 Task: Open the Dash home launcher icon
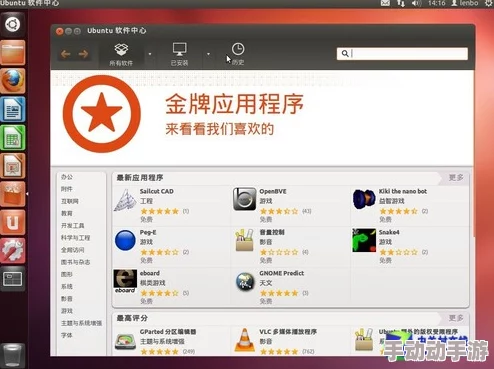13,24
